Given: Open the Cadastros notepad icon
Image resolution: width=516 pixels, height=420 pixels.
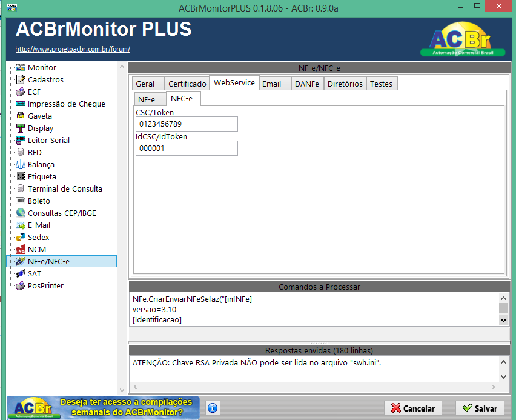Looking at the screenshot, I should pyautogui.click(x=21, y=80).
